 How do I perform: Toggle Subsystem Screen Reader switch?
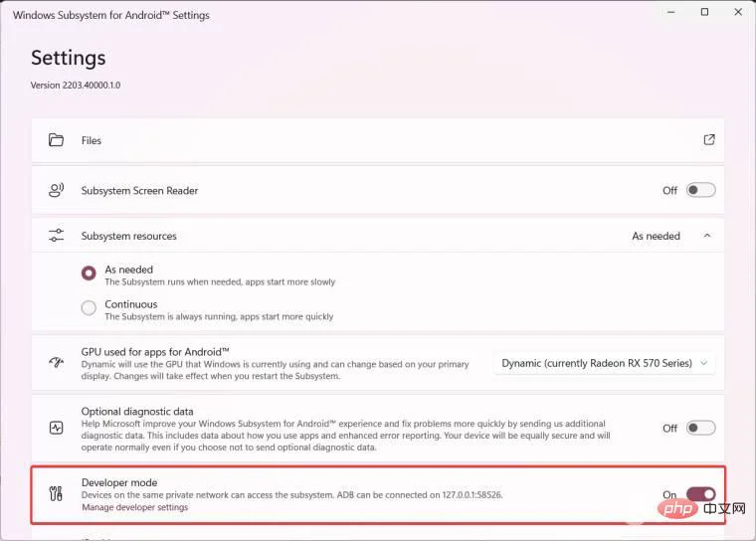point(700,190)
